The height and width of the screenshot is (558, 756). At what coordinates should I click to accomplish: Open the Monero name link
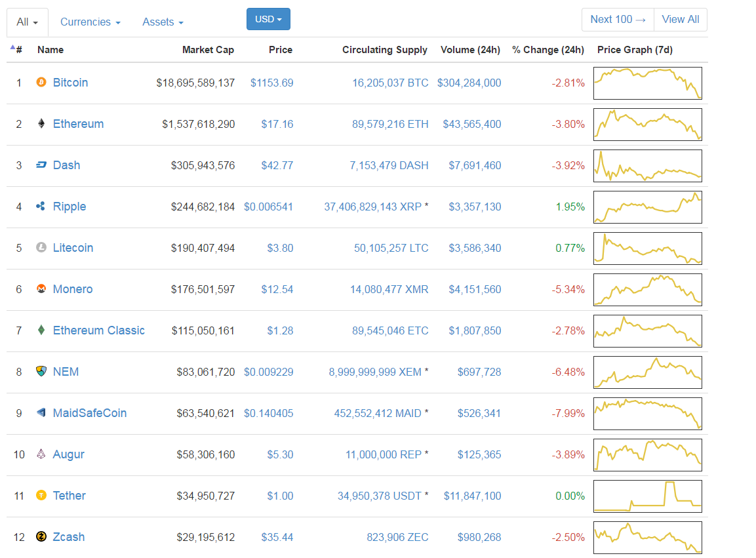click(x=73, y=289)
